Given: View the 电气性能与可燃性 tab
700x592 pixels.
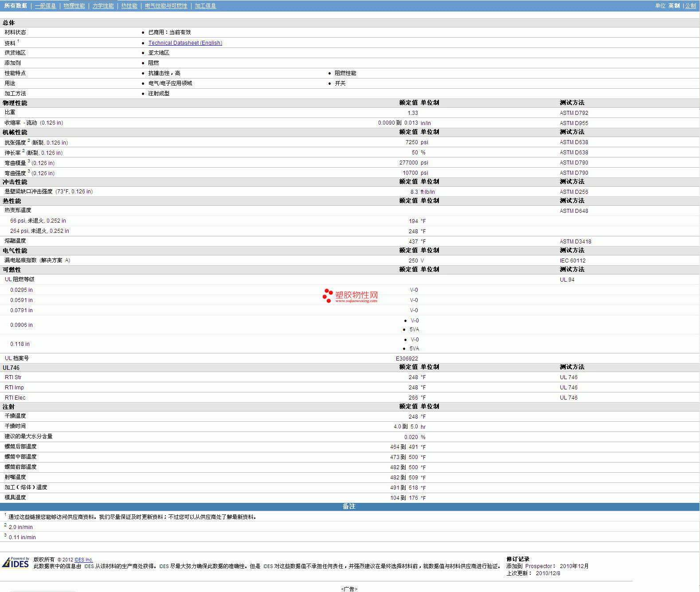Looking at the screenshot, I should 166,6.
